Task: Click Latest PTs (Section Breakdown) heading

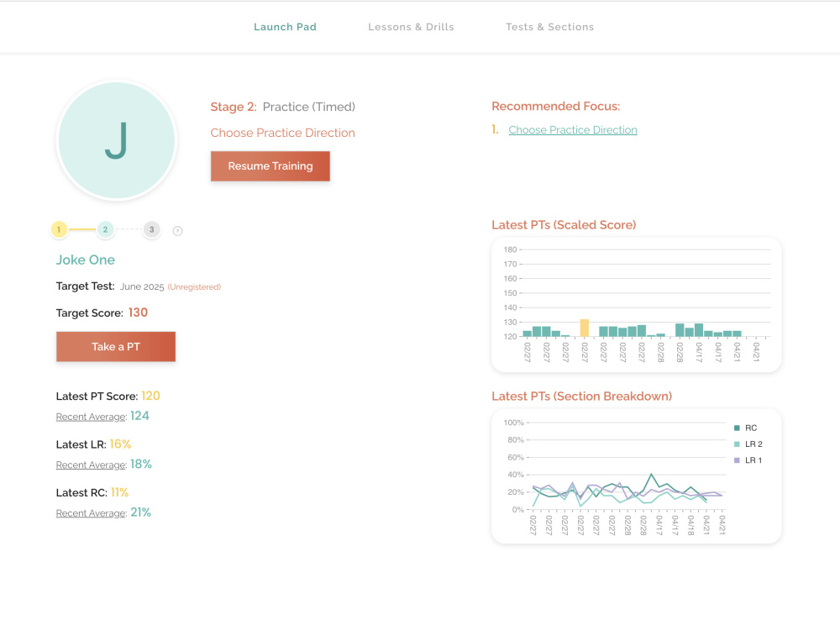Action: (582, 396)
